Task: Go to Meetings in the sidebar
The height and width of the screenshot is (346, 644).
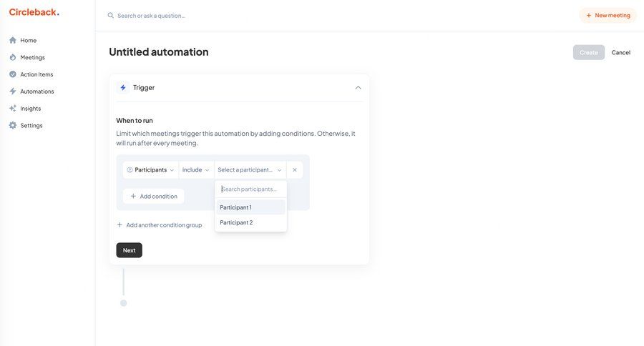Action: 32,57
